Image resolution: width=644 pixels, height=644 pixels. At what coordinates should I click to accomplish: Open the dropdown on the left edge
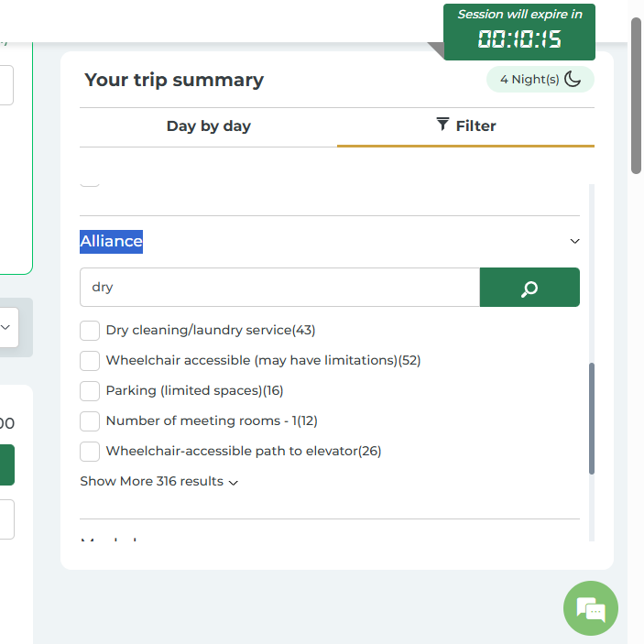pos(7,327)
